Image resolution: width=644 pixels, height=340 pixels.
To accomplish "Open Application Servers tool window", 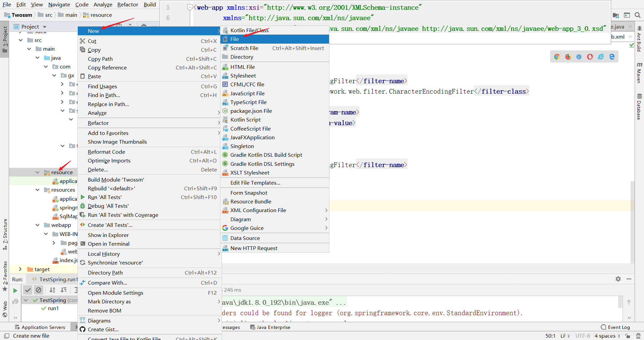I will [x=40, y=327].
